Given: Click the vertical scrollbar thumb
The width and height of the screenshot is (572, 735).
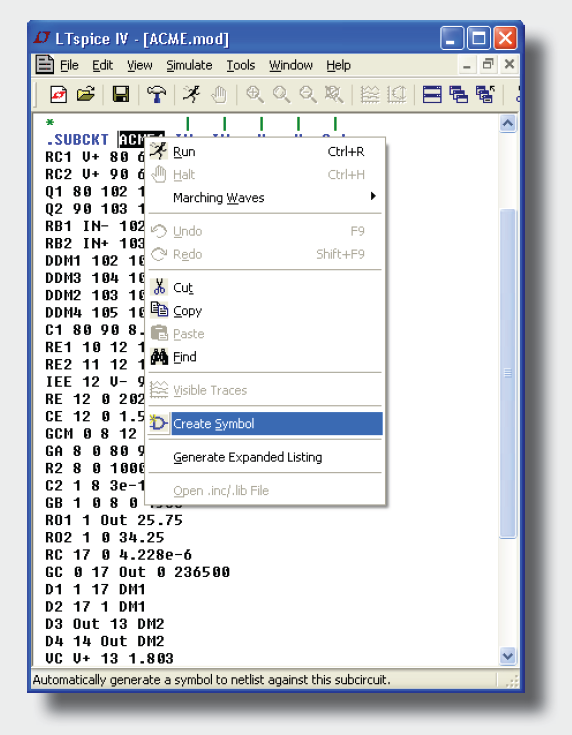Looking at the screenshot, I should (508, 374).
